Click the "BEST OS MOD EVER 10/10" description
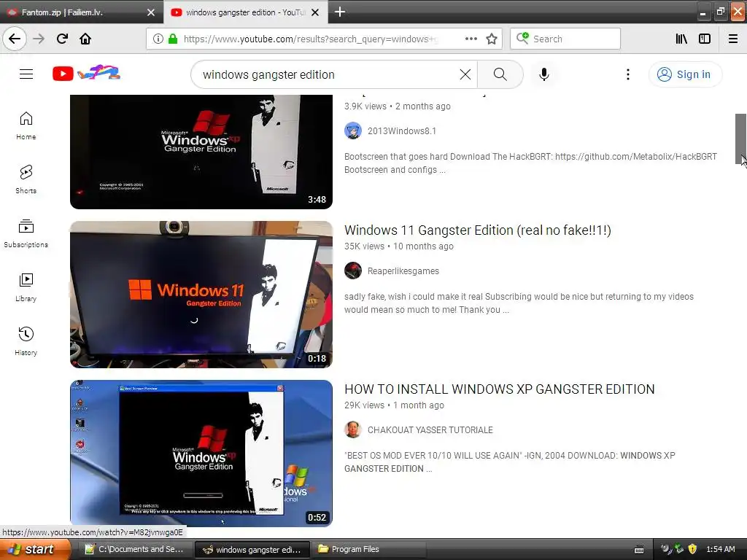Image resolution: width=747 pixels, height=560 pixels. coord(510,462)
